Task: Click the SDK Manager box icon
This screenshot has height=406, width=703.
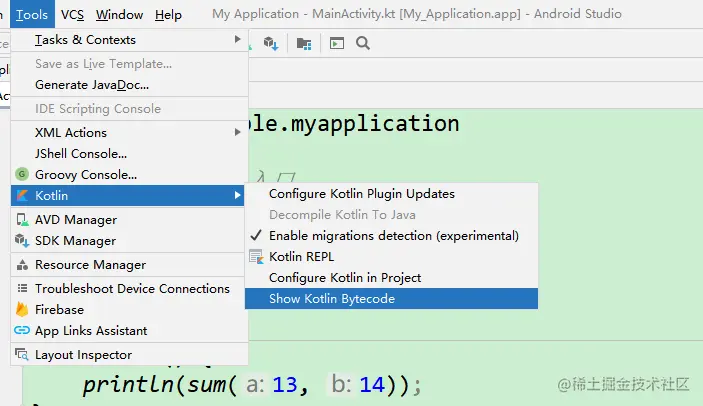Action: point(22,241)
